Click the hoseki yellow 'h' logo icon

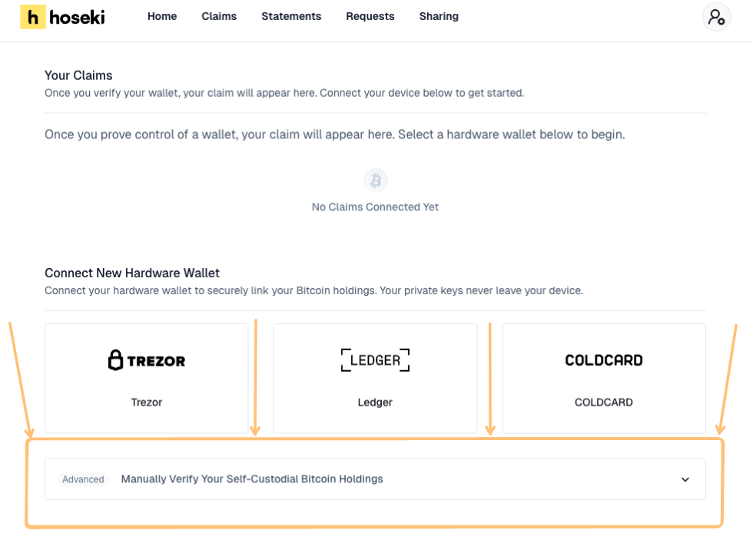pyautogui.click(x=32, y=18)
